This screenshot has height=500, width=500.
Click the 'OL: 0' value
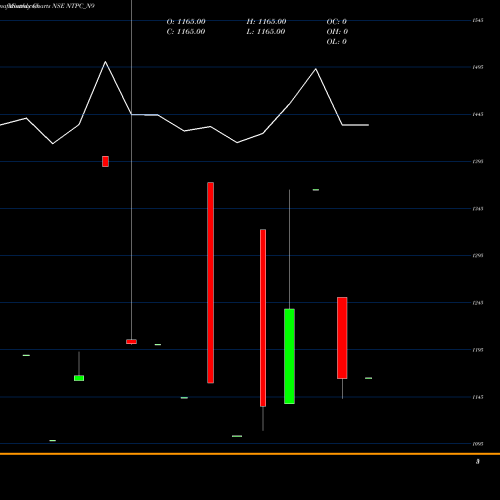click(x=336, y=42)
